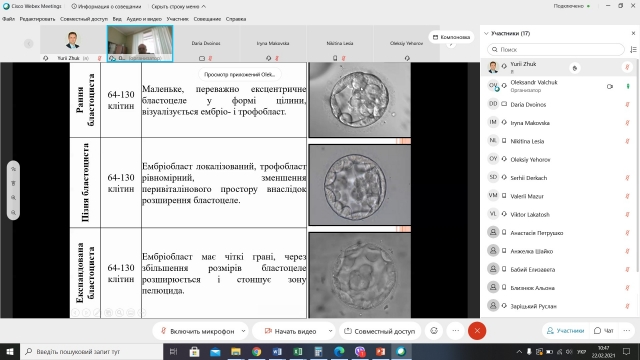The image size is (640, 360).
Task: Select Заріцький Руслан in participants list
Action: pyautogui.click(x=558, y=306)
